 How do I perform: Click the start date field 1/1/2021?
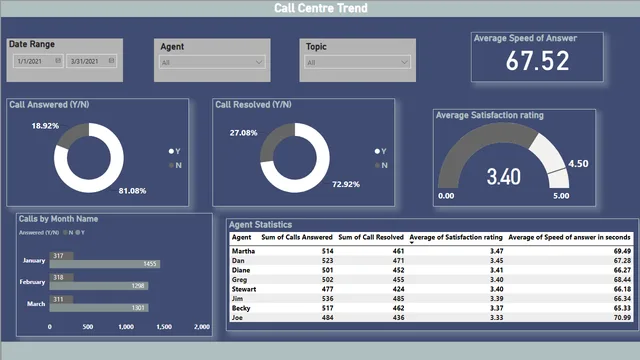point(38,61)
